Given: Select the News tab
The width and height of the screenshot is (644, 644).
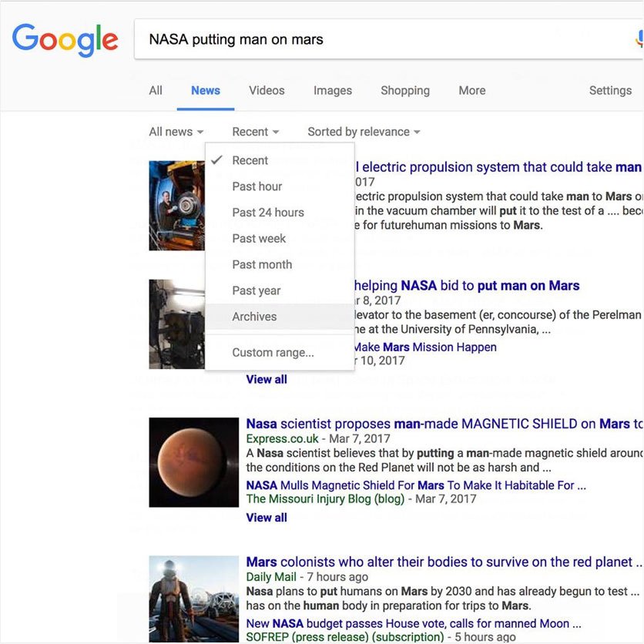Looking at the screenshot, I should 206,90.
